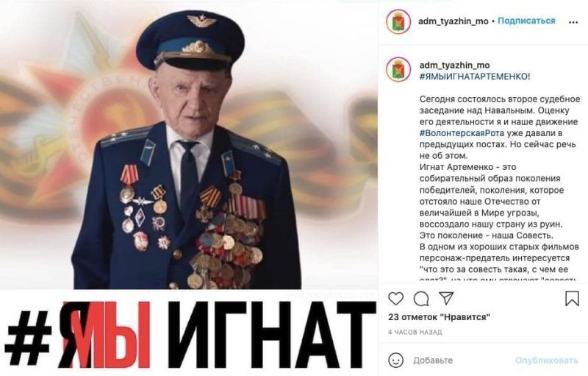Open the three-dot options menu
The image size is (588, 376).
pos(573,22)
